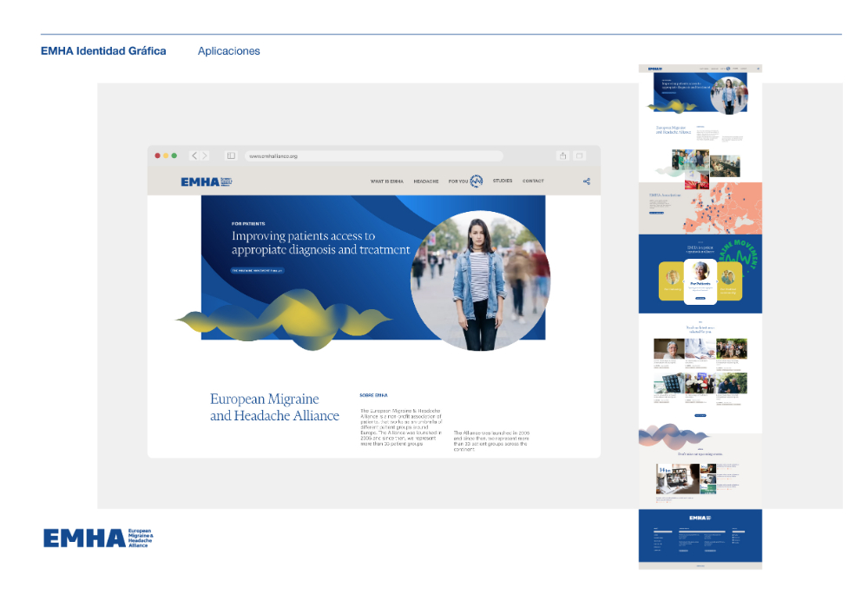Screen dimensions: 868x614
Task: Click the hero banner in the full-page preview
Action: [700, 93]
